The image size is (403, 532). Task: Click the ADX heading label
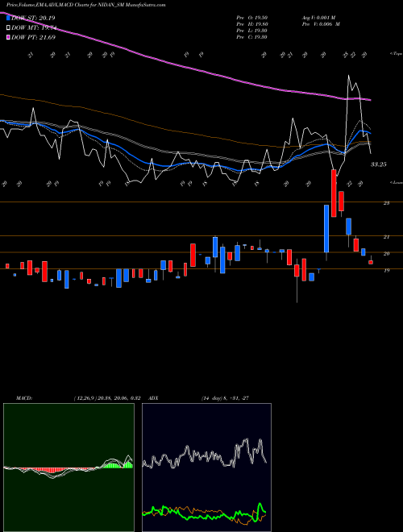(153, 398)
